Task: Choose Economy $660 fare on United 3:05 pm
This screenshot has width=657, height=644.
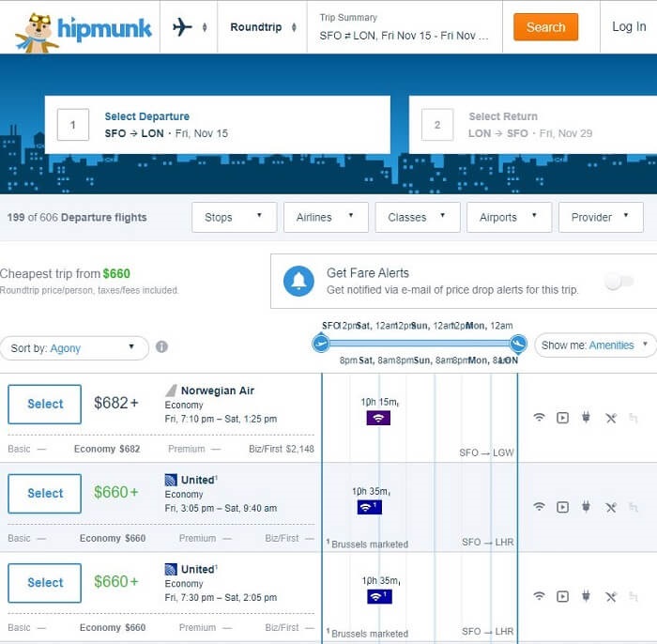Action: (x=113, y=538)
